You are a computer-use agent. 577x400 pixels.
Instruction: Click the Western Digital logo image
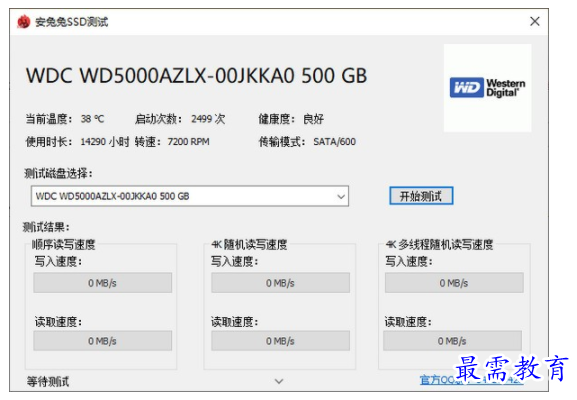point(487,88)
